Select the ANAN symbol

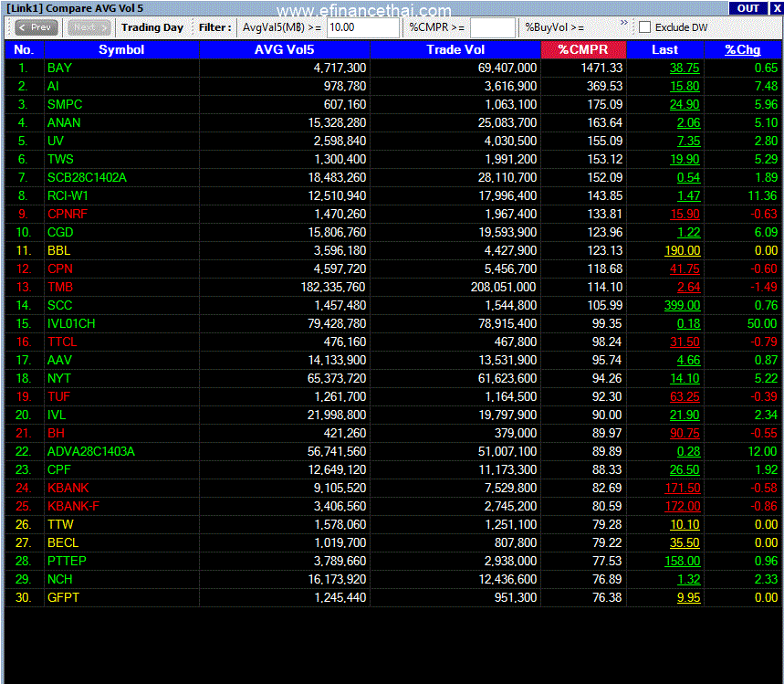[64, 122]
